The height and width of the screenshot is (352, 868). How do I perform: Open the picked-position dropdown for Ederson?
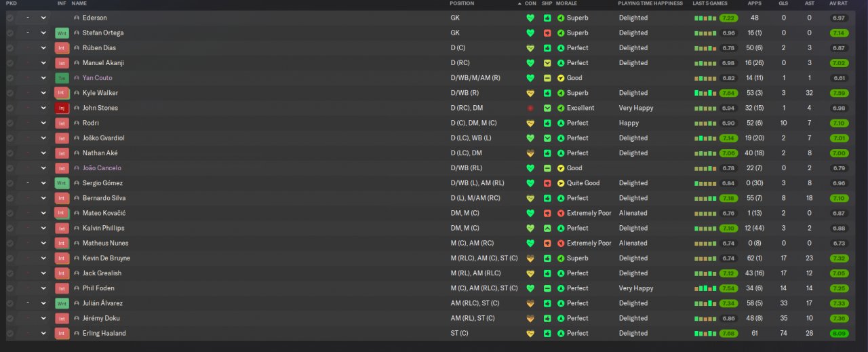43,18
